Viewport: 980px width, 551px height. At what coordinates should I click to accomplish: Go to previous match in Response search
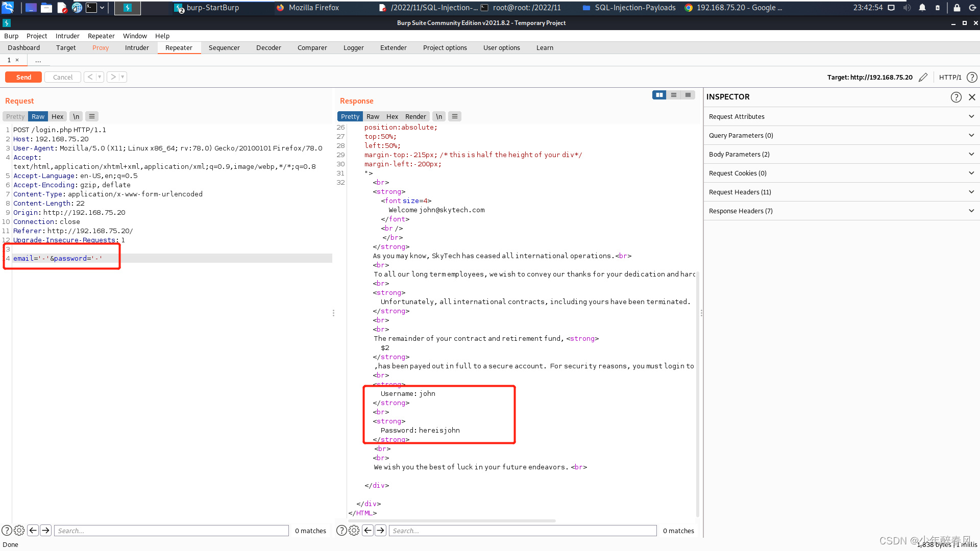point(367,531)
